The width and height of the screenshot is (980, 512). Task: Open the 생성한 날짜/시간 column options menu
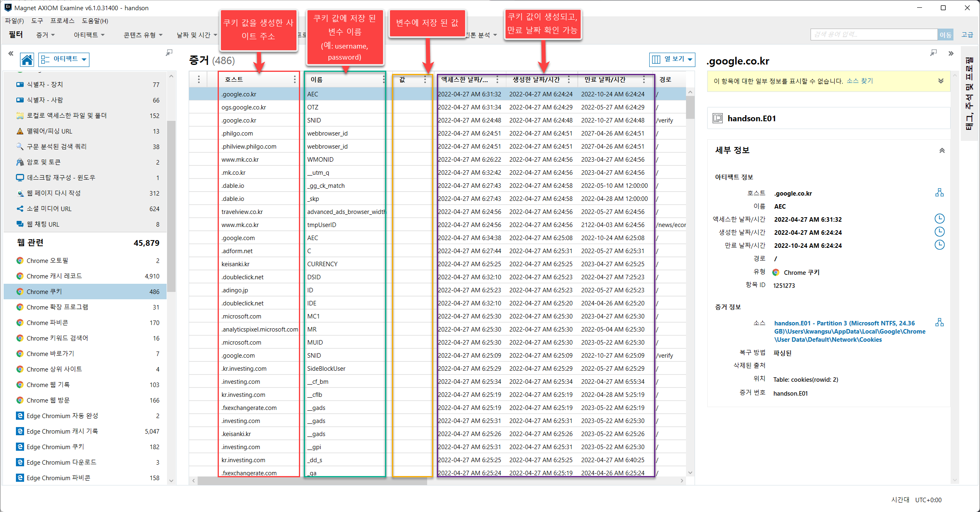[x=568, y=79]
